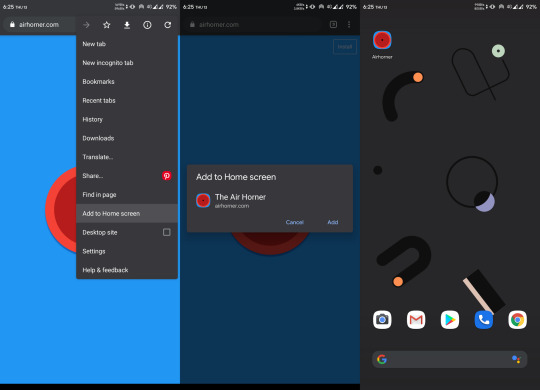The image size is (540, 390).
Task: Tap the forward arrow icon
Action: [86, 25]
